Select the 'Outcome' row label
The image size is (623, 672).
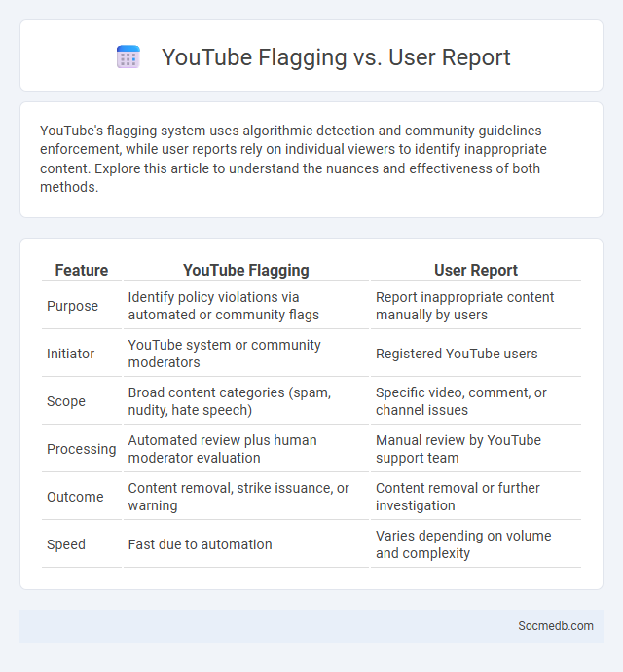pos(75,497)
